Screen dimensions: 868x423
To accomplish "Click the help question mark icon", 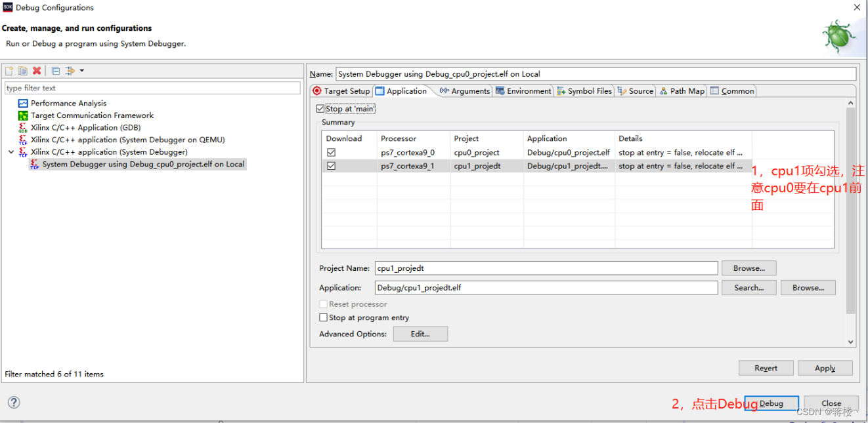I will click(x=14, y=403).
